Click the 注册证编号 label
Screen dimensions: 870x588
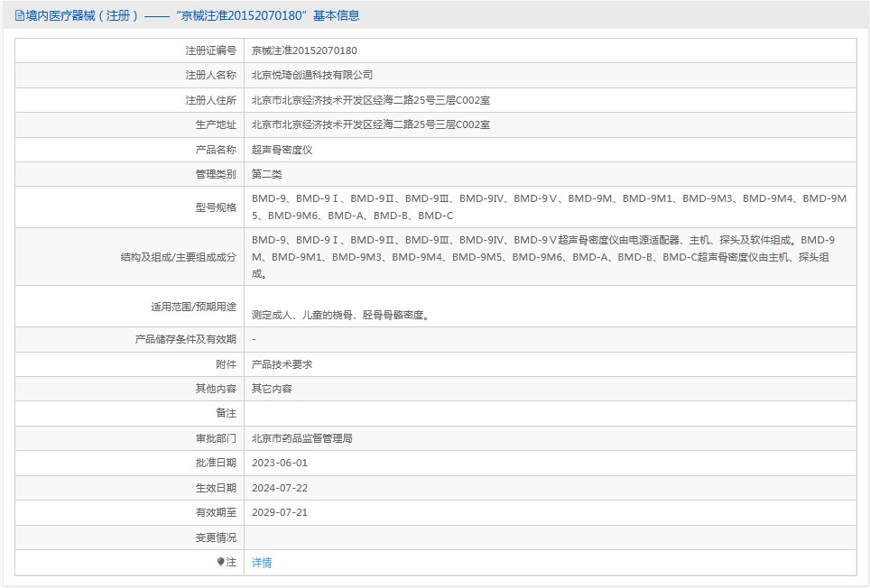(x=211, y=51)
